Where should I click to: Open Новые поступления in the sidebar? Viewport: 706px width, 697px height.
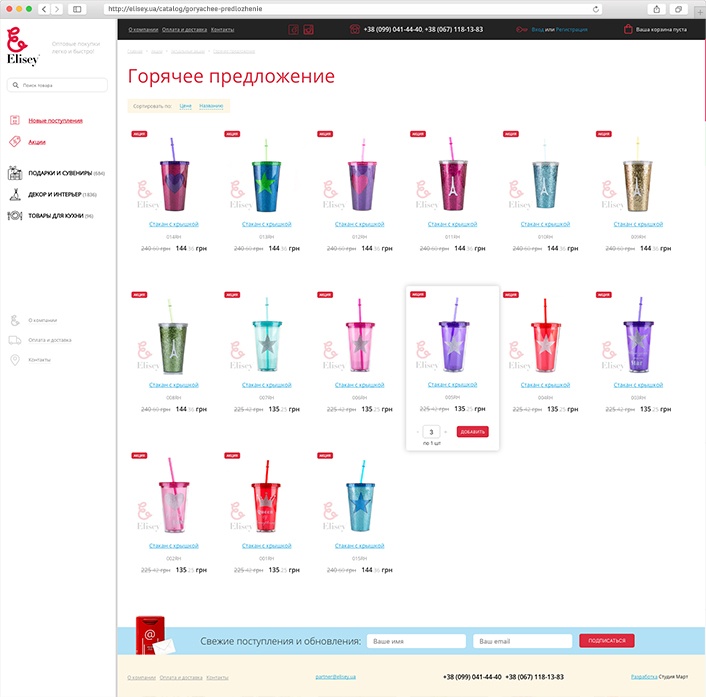click(55, 121)
